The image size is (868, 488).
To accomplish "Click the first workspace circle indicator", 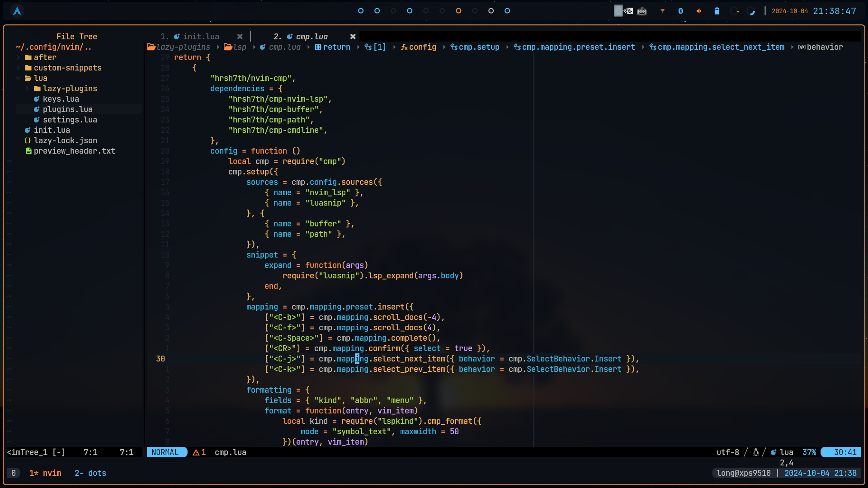I will (x=361, y=11).
